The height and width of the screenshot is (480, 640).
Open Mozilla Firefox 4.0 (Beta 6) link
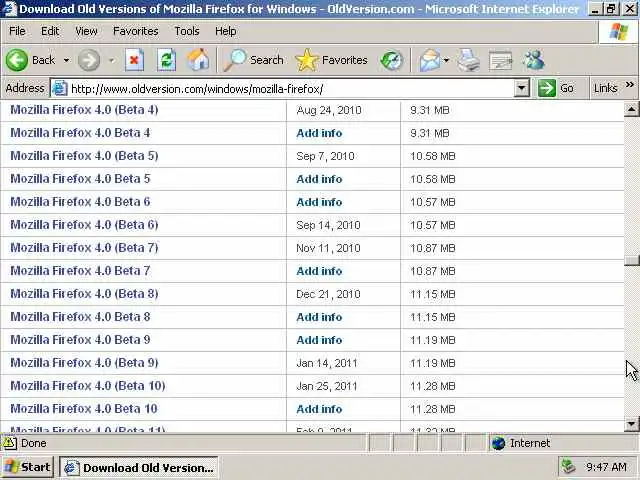click(x=84, y=225)
